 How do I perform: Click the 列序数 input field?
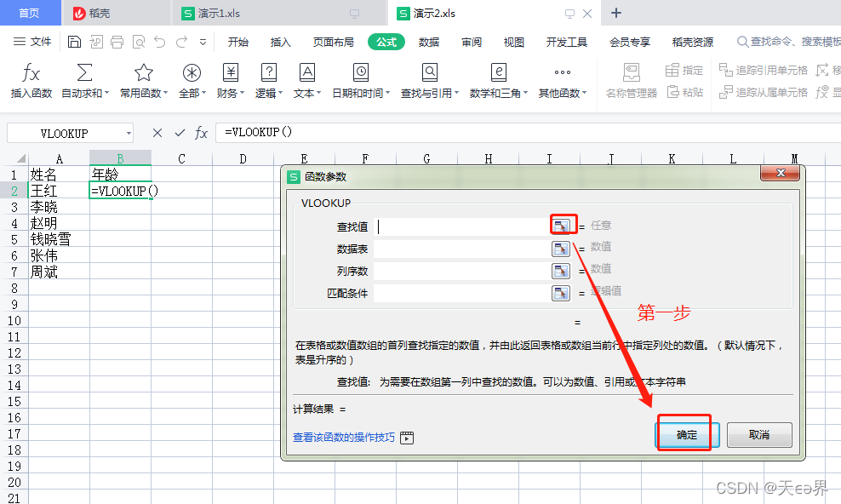point(461,271)
